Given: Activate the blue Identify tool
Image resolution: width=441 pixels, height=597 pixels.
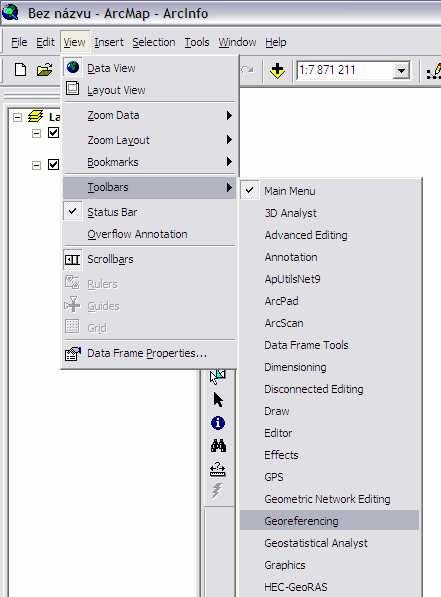Looking at the screenshot, I should coord(218,423).
